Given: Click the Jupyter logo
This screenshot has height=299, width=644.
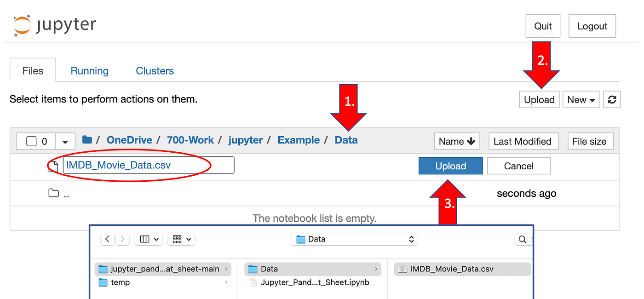Looking at the screenshot, I should (x=53, y=24).
